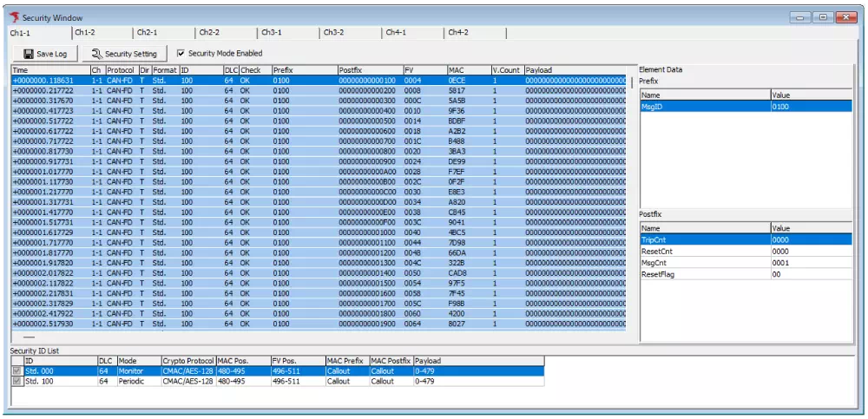Open the Ch2-1 channel tab

[x=147, y=32]
